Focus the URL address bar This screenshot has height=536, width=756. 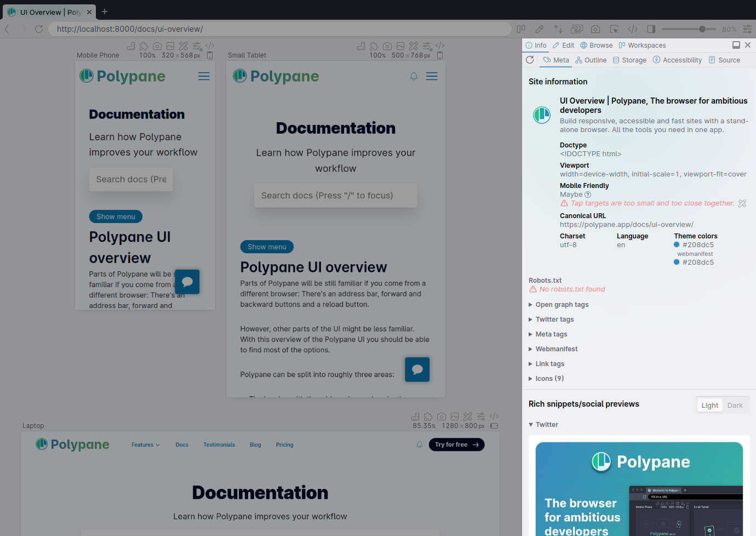[279, 29]
